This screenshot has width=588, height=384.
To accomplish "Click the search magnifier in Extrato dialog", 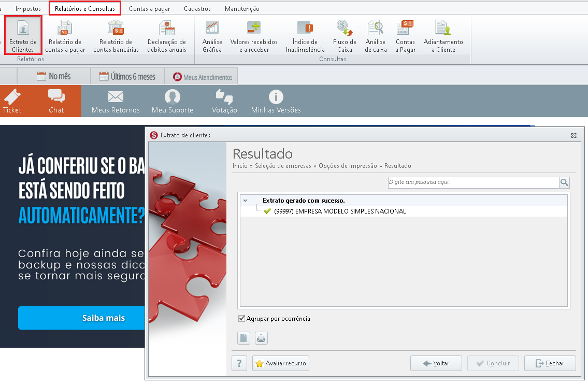I will [x=564, y=182].
